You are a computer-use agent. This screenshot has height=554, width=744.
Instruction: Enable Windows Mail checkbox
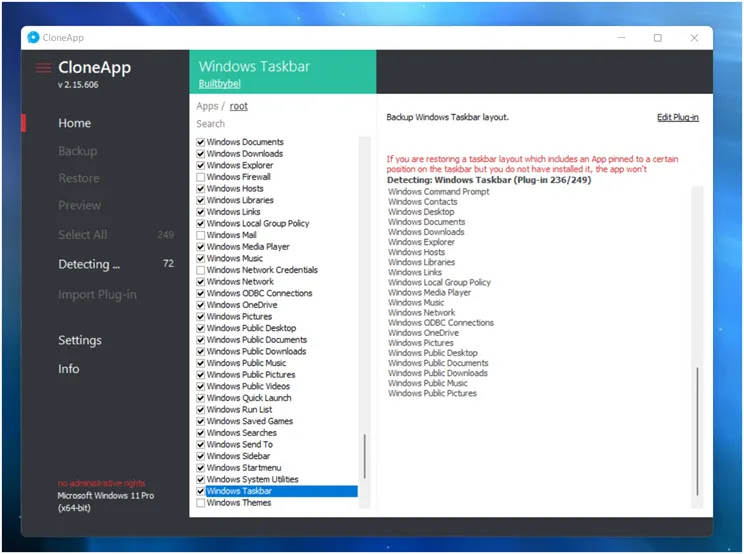coord(201,235)
